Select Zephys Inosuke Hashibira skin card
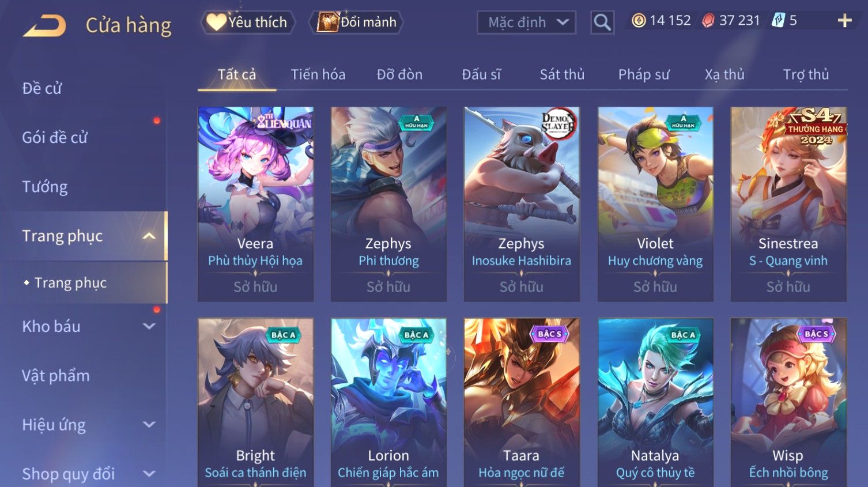 pyautogui.click(x=522, y=204)
